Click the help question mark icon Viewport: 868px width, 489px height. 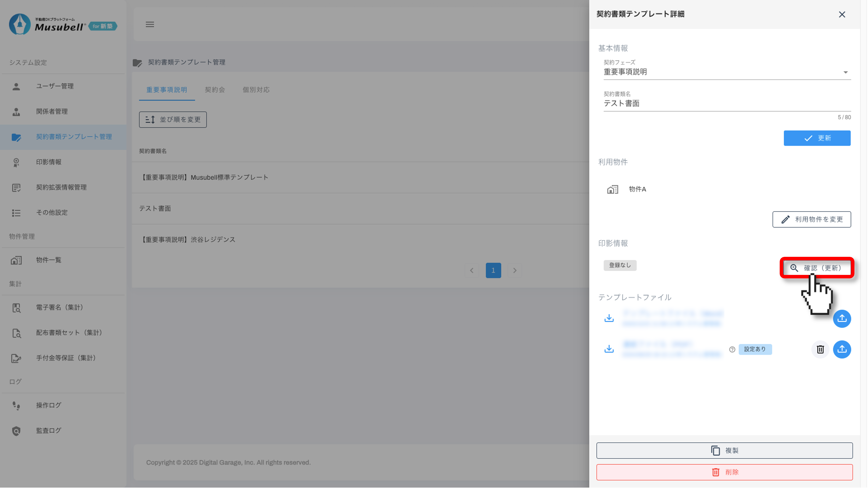732,350
